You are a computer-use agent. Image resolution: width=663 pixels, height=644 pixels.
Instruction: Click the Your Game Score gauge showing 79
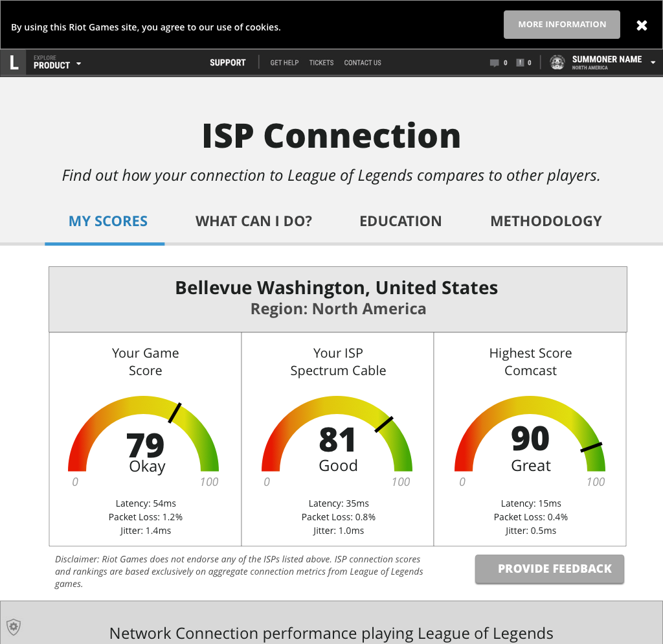tap(143, 433)
